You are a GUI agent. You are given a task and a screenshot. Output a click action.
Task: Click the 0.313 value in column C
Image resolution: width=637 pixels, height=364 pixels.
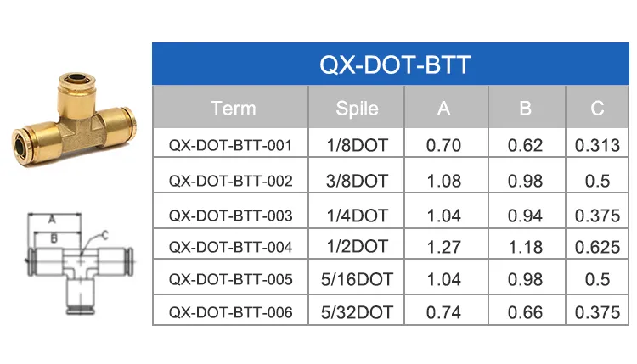pos(597,145)
